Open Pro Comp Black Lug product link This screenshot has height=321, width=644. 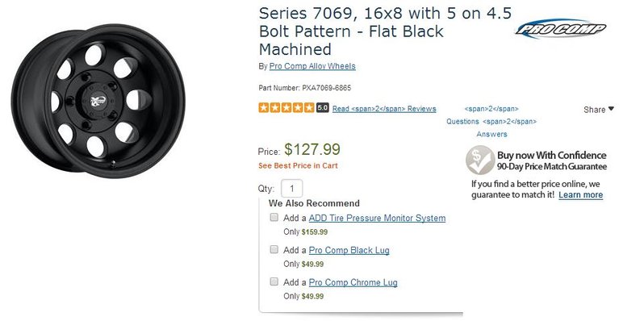click(349, 250)
